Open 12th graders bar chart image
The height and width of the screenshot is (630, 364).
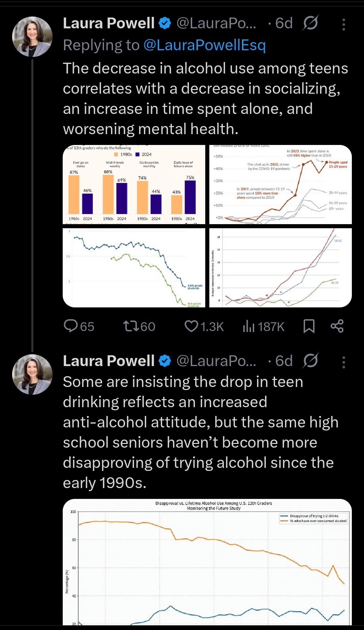point(134,185)
